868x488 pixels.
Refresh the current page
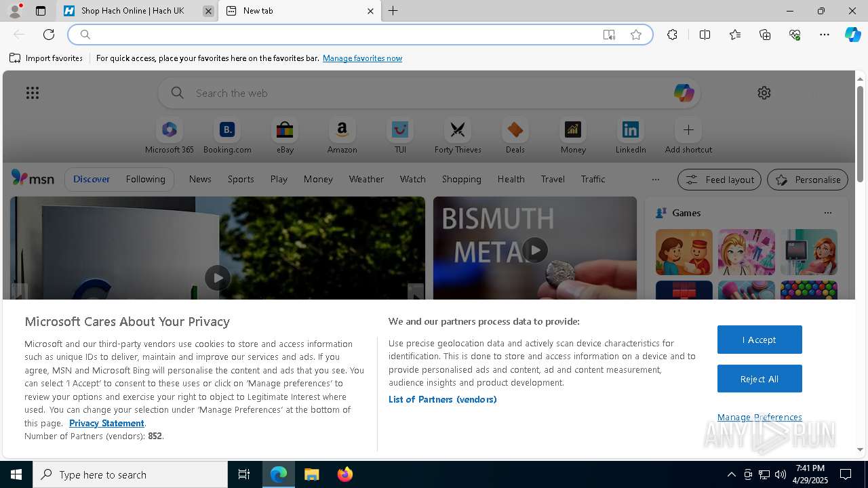49,35
